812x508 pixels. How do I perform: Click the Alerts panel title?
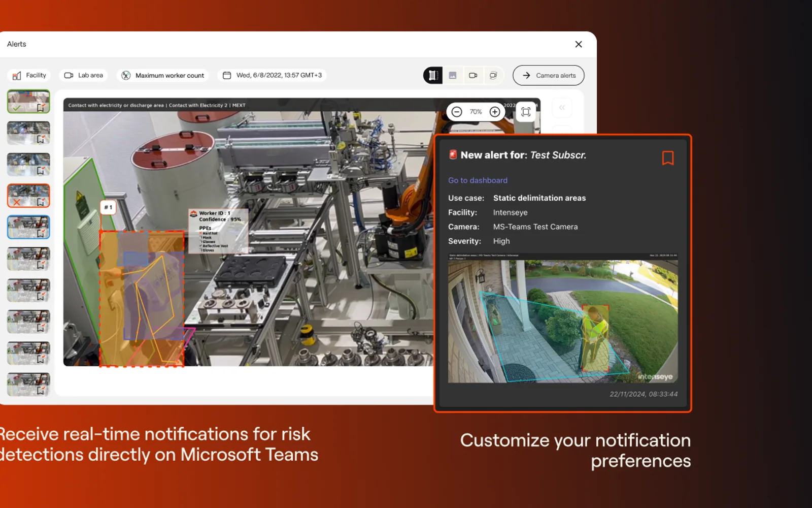tap(17, 44)
